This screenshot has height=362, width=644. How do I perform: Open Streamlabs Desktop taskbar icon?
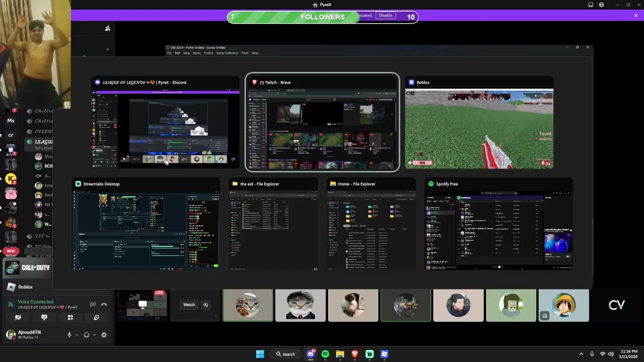tap(370, 354)
